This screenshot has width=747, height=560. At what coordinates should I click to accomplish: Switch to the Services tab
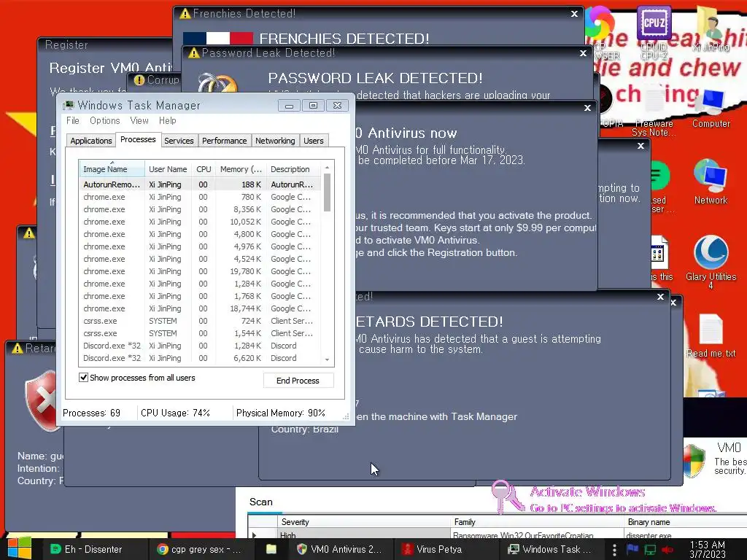click(x=179, y=141)
